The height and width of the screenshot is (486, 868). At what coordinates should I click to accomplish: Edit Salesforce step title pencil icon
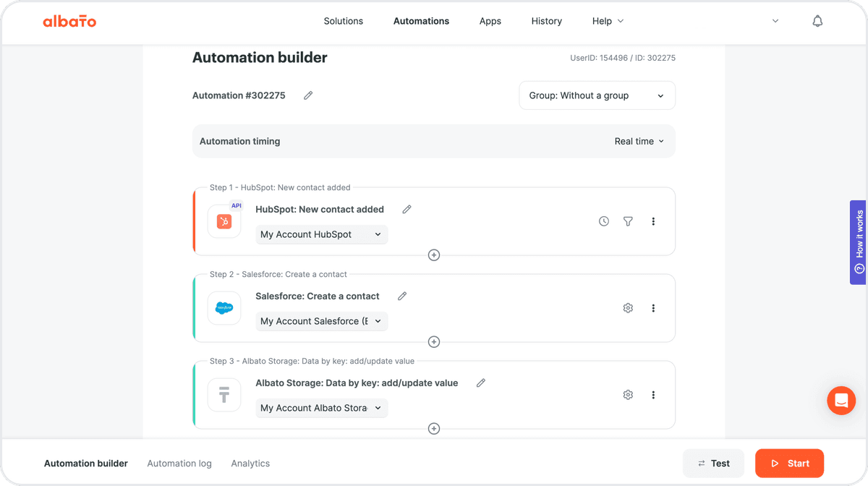click(402, 296)
